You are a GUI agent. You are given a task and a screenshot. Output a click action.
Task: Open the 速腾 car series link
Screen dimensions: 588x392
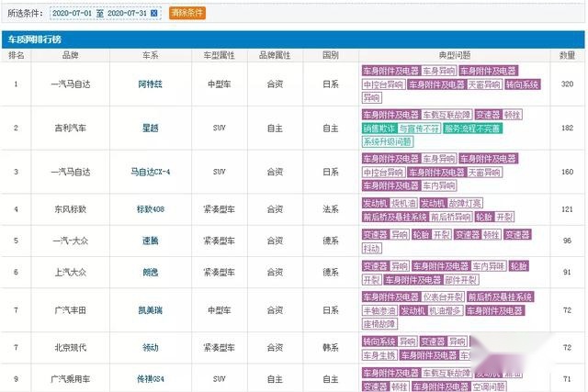tap(151, 241)
